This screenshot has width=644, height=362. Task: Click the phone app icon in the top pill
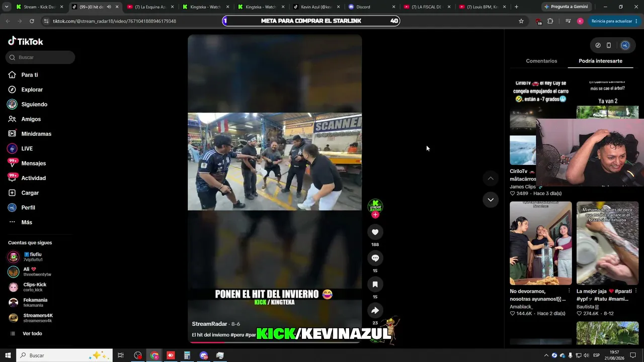609,45
